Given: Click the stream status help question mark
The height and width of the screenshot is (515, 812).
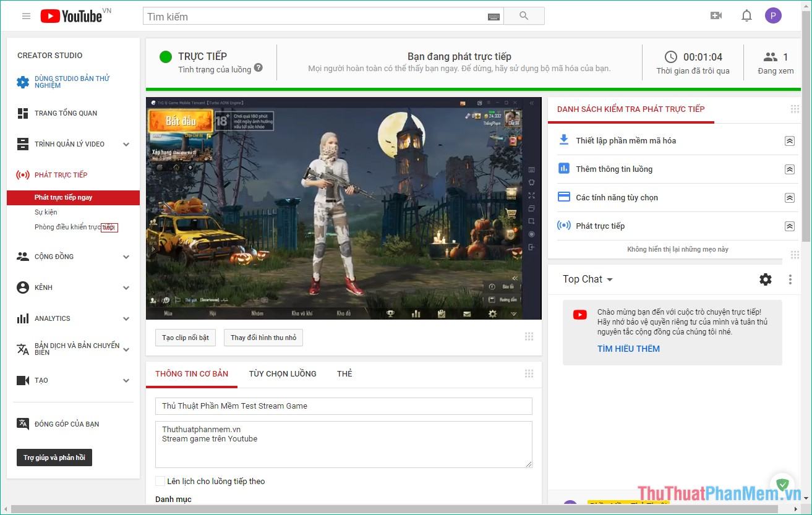Looking at the screenshot, I should (259, 67).
